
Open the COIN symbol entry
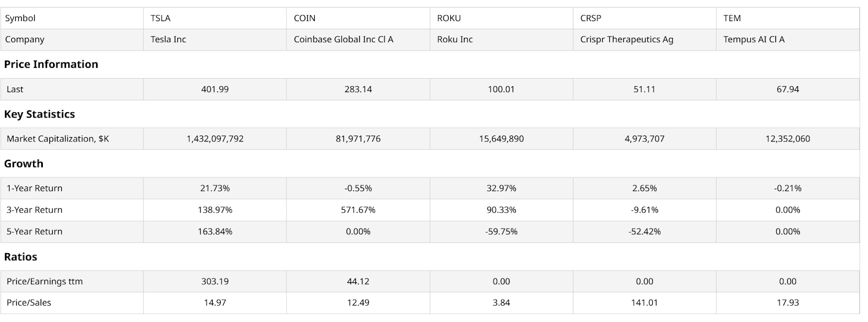pyautogui.click(x=304, y=18)
